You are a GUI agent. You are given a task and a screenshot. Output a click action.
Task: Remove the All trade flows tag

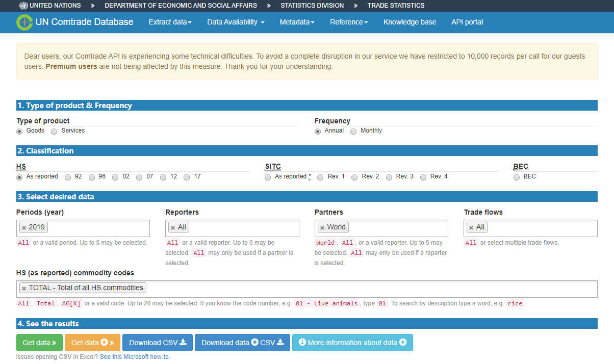pos(471,227)
